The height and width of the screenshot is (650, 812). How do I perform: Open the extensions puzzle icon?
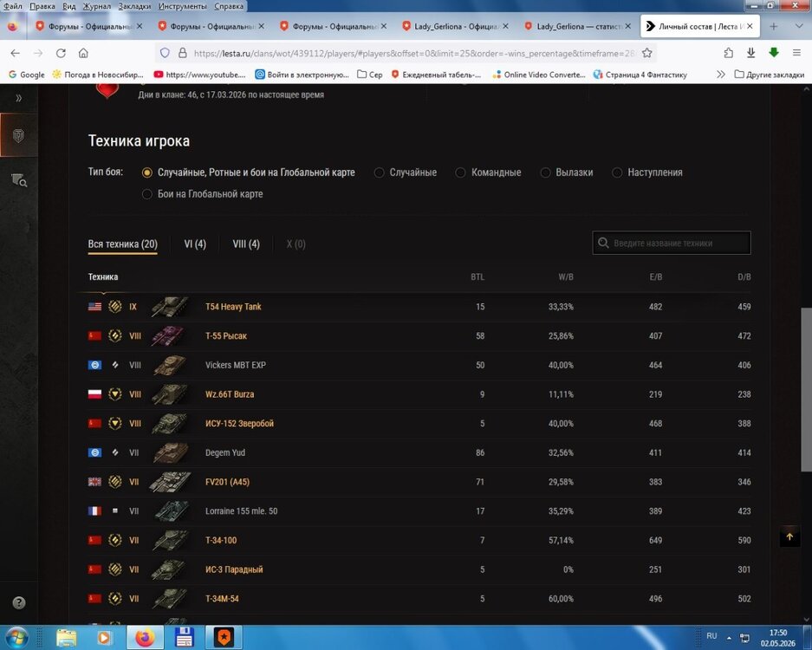728,53
